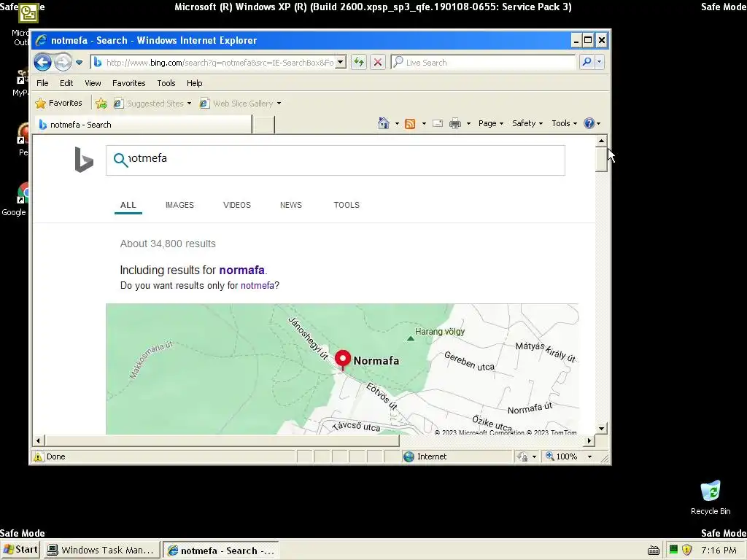The width and height of the screenshot is (747, 560).
Task: Click the Live Search magnifier button
Action: coord(587,62)
